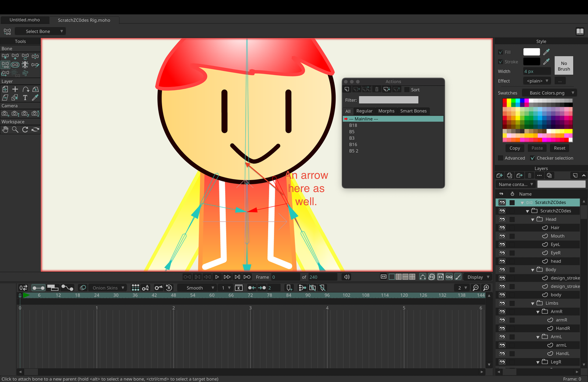Toggle visibility of the HandR layer
Viewport: 588px width, 382px height.
[502, 328]
